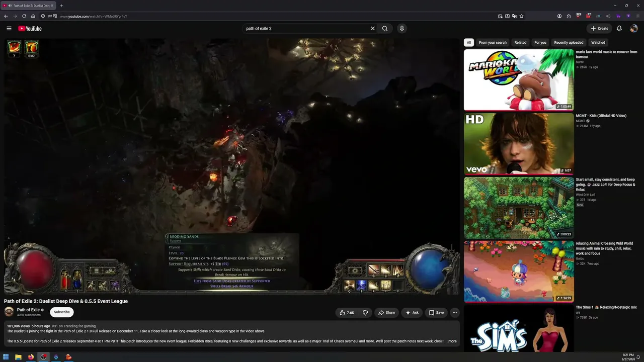Screen dimensions: 644x362
Task: Click the taskbar clock and date
Action: 628,357
